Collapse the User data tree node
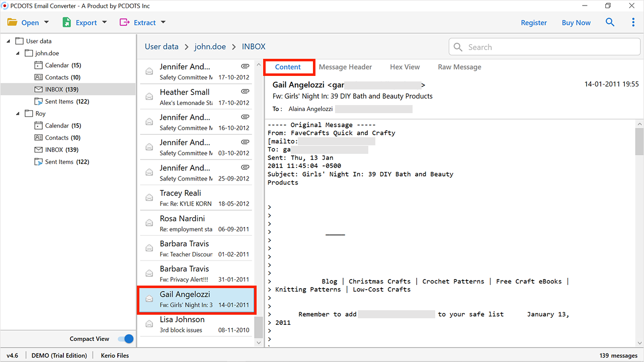 pos(9,41)
